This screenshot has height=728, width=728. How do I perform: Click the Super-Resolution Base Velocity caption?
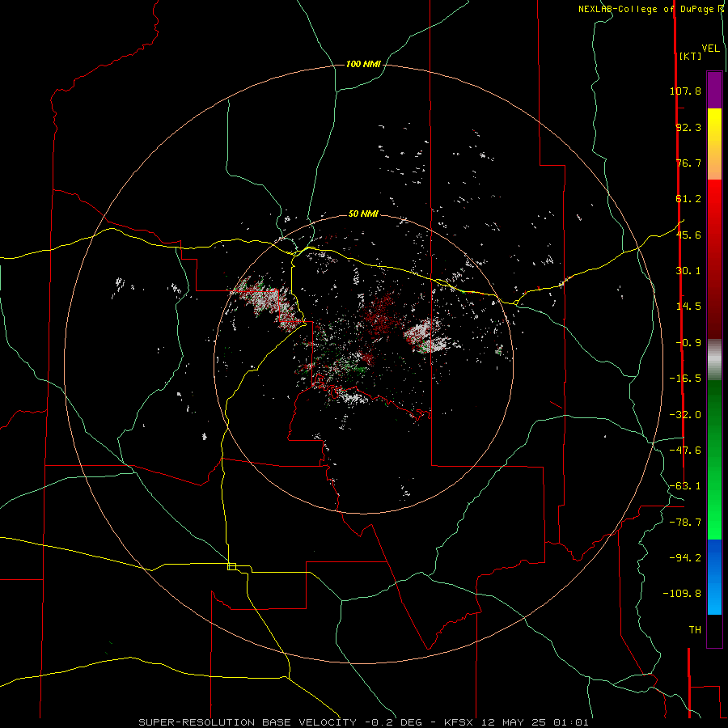pos(363,722)
